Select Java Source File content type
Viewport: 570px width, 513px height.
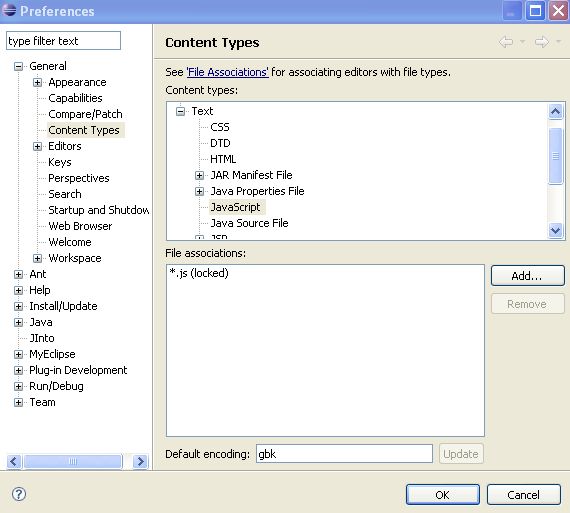pyautogui.click(x=249, y=223)
